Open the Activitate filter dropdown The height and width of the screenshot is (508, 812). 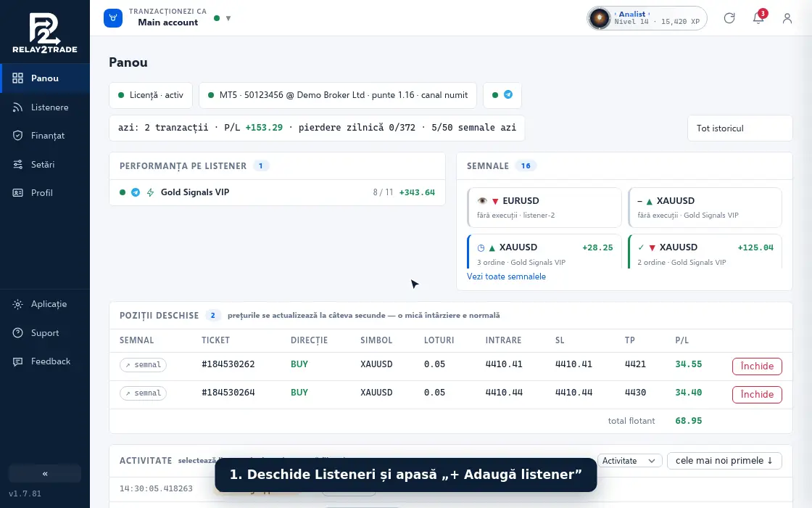[630, 460]
